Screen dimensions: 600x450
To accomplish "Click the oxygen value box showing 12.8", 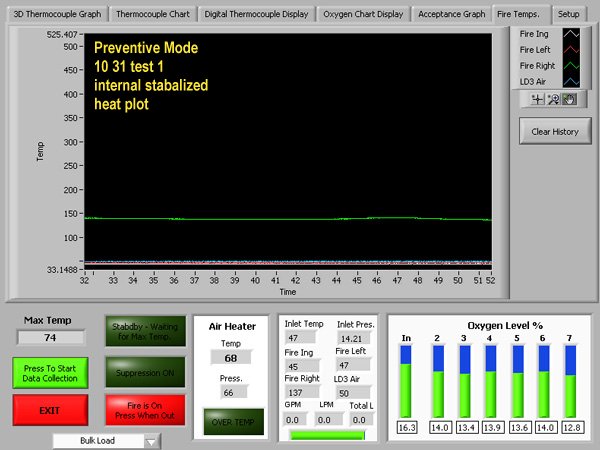I will click(572, 427).
